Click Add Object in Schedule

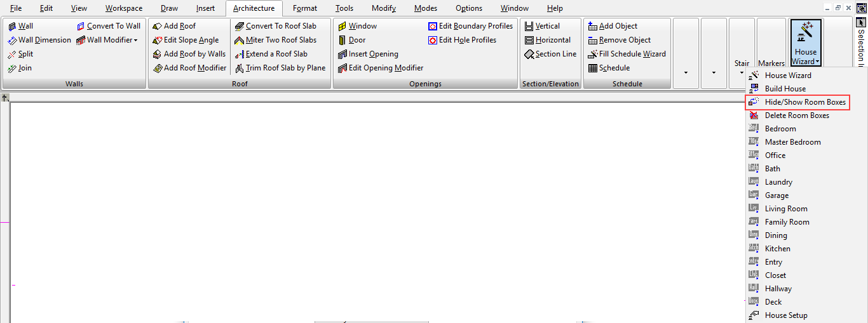point(613,26)
